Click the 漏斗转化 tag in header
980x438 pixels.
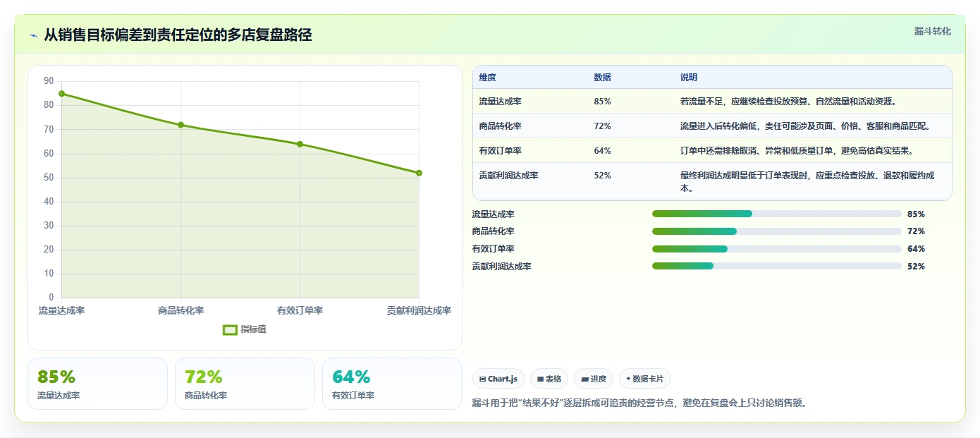[932, 31]
